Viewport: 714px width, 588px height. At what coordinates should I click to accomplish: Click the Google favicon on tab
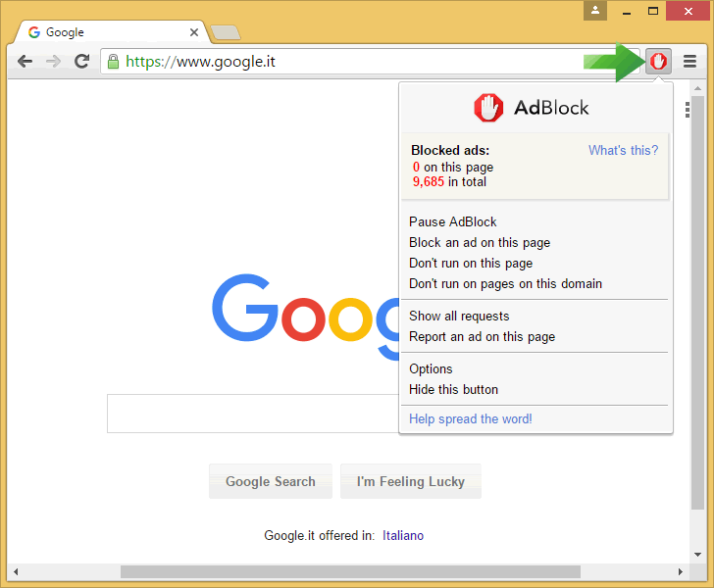click(x=34, y=32)
